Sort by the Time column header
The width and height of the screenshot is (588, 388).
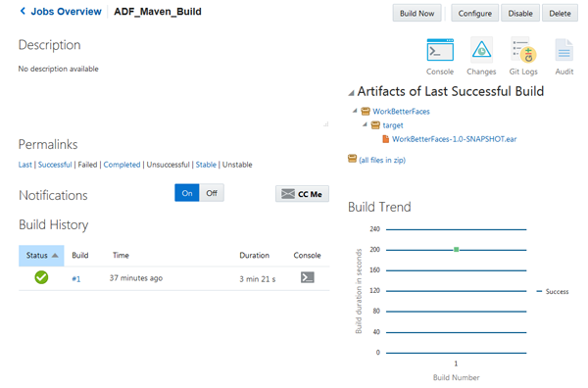[x=121, y=256]
